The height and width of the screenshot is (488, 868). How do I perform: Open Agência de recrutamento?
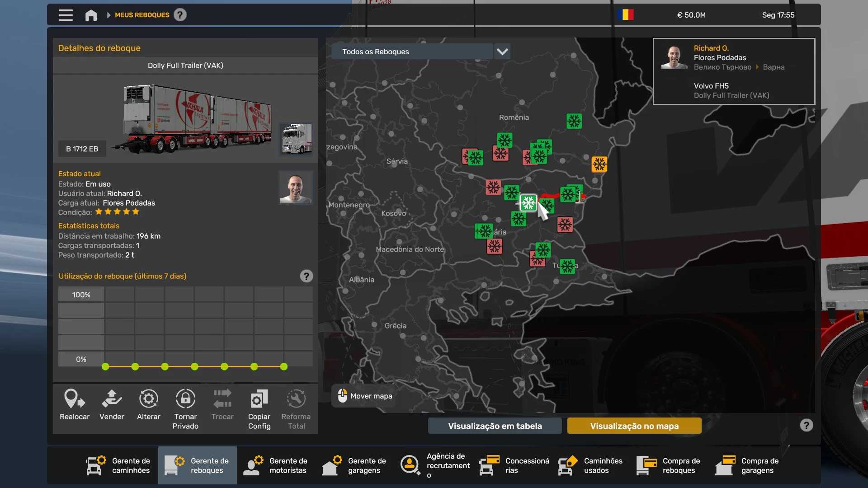435,465
